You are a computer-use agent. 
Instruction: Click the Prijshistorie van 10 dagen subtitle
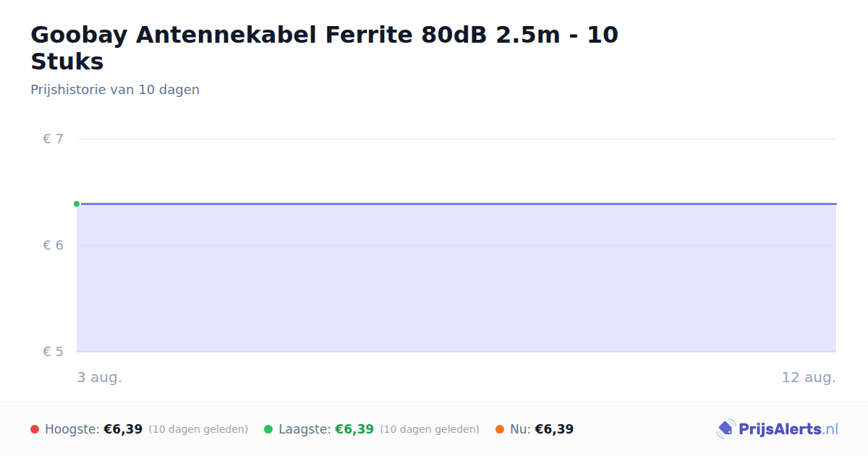[115, 90]
